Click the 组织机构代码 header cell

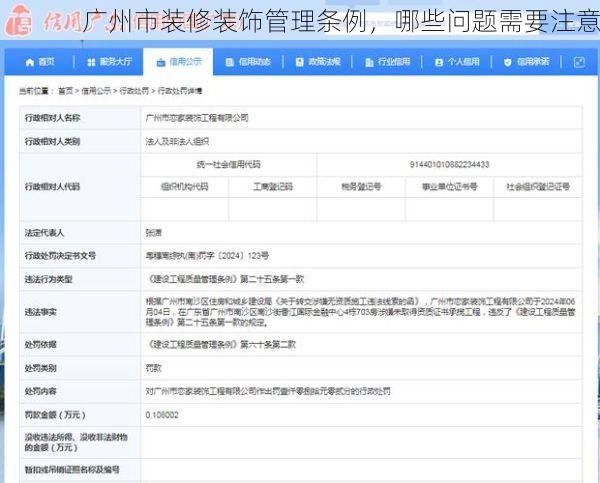[x=184, y=187]
